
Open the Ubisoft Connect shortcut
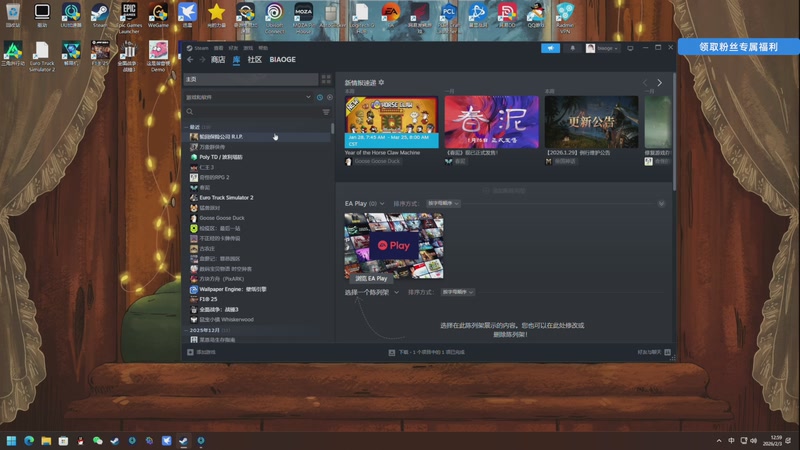click(x=274, y=18)
